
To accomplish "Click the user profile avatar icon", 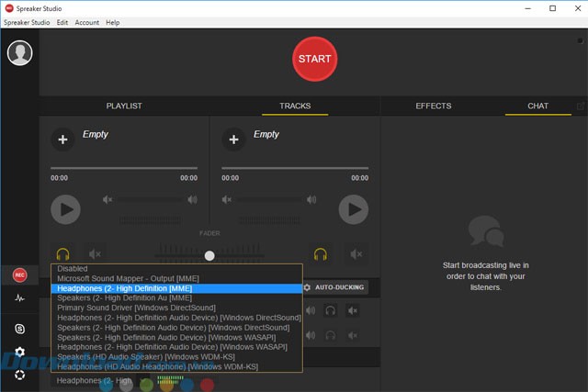I will click(x=19, y=53).
